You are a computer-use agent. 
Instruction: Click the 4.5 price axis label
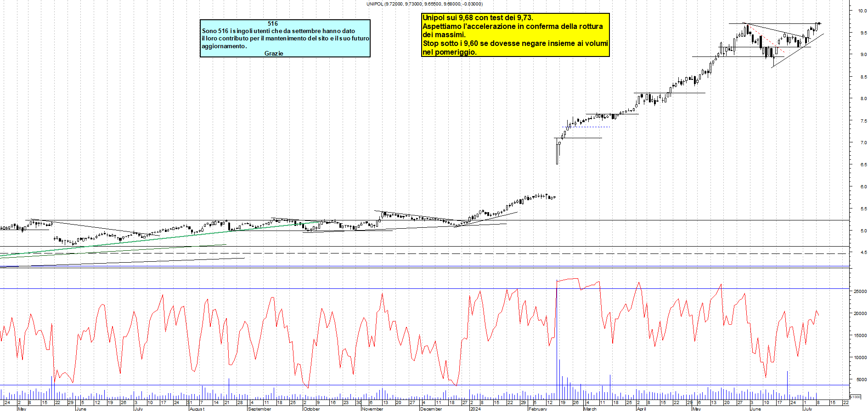pyautogui.click(x=863, y=252)
